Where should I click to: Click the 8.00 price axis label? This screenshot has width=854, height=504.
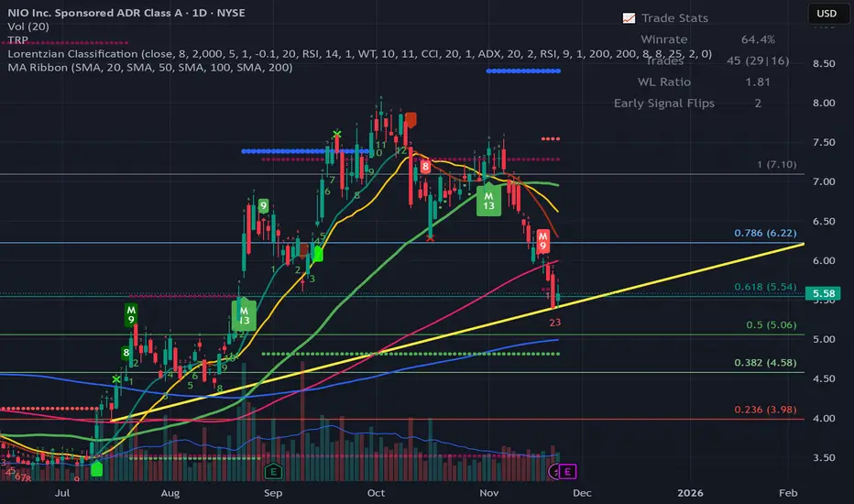pos(824,103)
